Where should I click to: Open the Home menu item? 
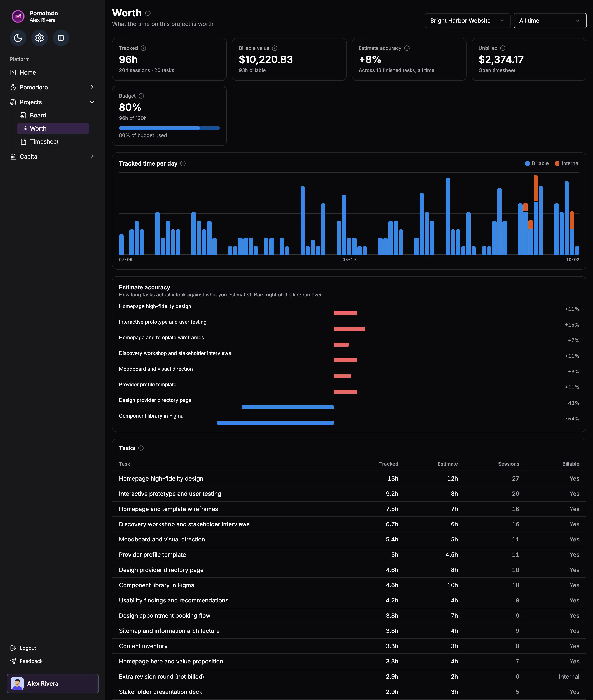click(53, 73)
